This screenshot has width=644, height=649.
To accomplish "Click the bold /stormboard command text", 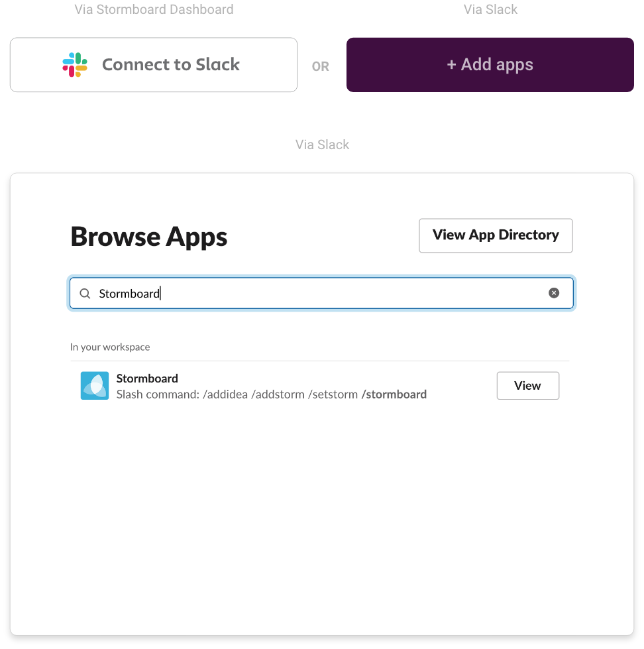I will tap(394, 394).
